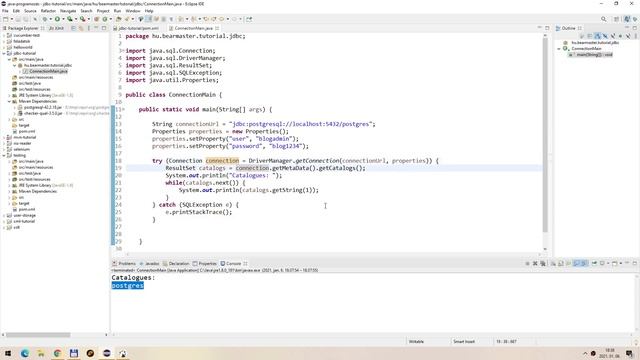Click the Debug bug toolbar icon
640x360 pixels.
click(x=44, y=19)
